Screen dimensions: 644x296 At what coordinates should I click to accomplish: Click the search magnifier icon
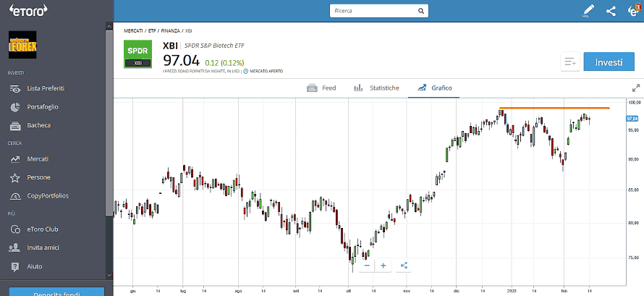419,12
